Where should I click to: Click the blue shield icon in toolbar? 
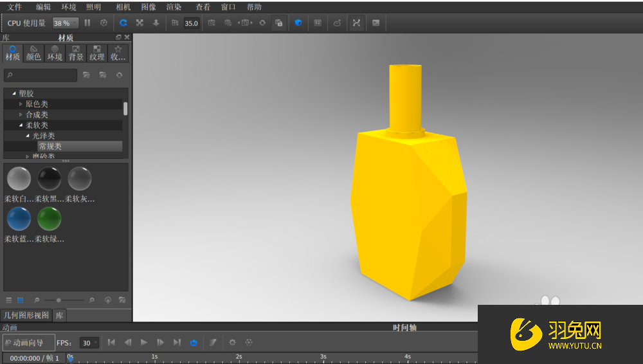[298, 23]
